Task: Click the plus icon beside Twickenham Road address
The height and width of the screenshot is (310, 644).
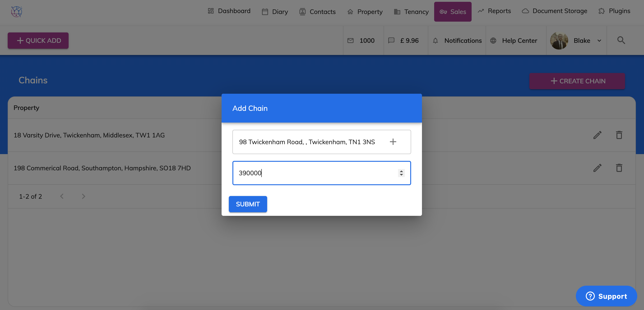Action: point(393,142)
